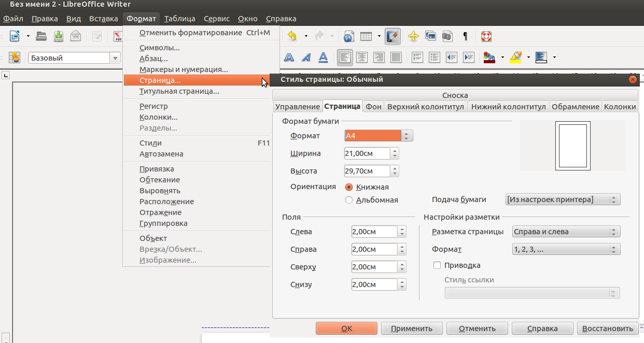Click the paragraph style field Базовый
Image resolution: width=644 pixels, height=343 pixels.
pos(69,58)
